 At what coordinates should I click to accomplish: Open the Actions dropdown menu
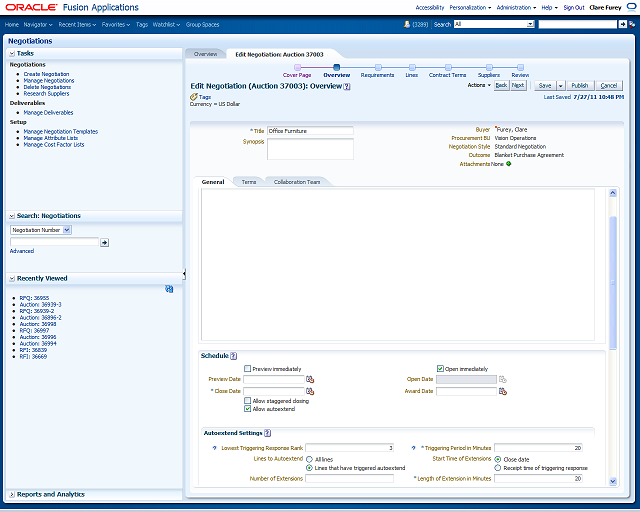click(479, 85)
